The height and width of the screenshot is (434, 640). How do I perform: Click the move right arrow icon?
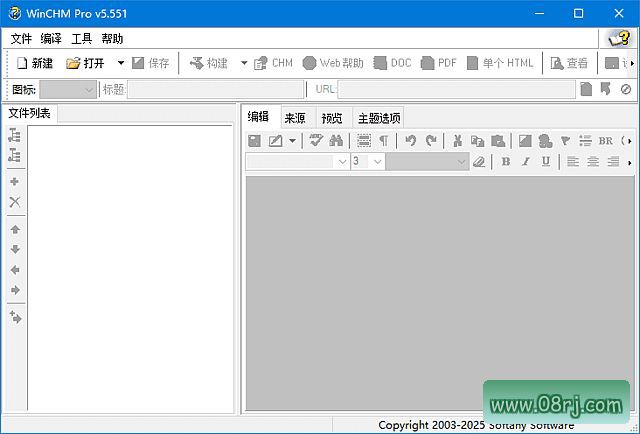[x=15, y=290]
